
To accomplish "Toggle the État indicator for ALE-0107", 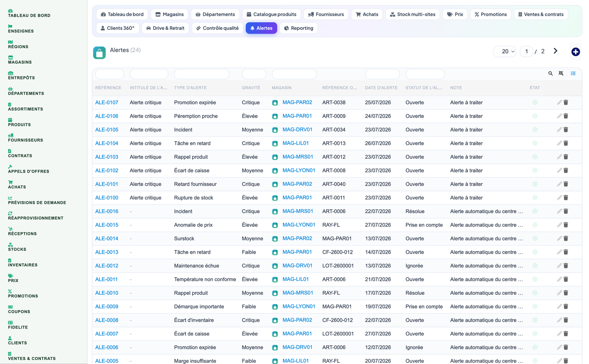I will point(535,103).
